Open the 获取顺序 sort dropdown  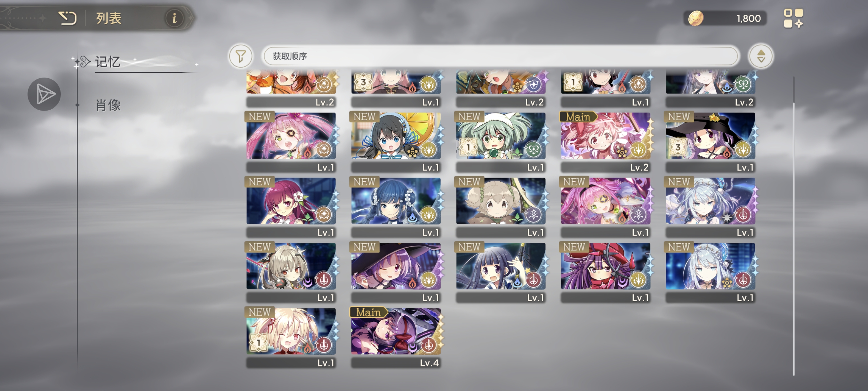pyautogui.click(x=500, y=56)
